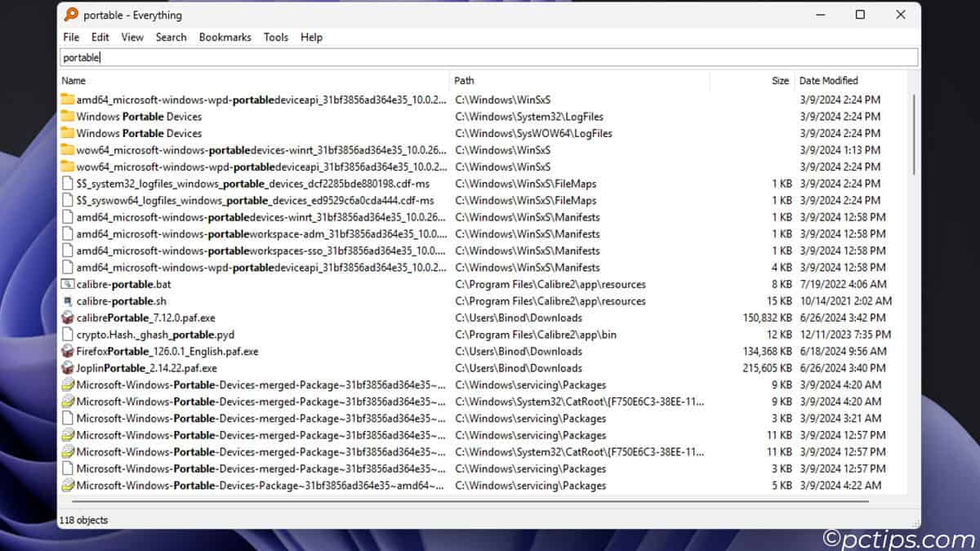
Task: Open the File menu
Action: point(71,37)
